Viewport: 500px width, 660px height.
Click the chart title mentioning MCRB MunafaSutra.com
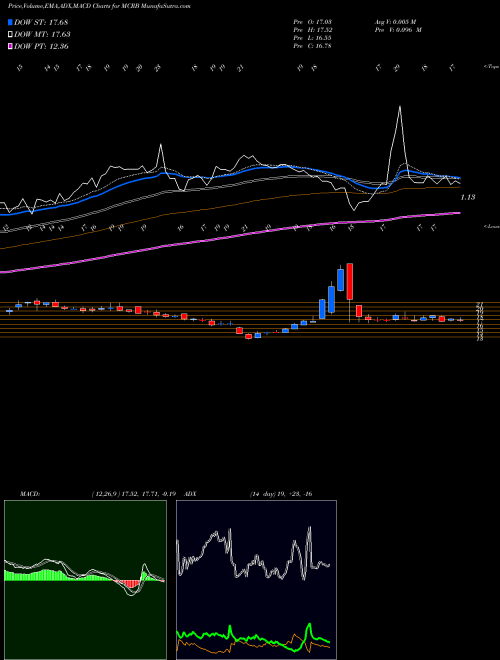(x=99, y=6)
